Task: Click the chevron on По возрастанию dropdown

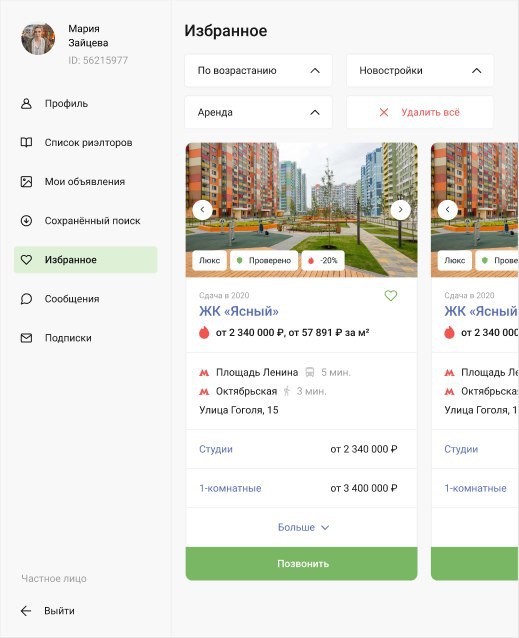Action: coord(315,70)
